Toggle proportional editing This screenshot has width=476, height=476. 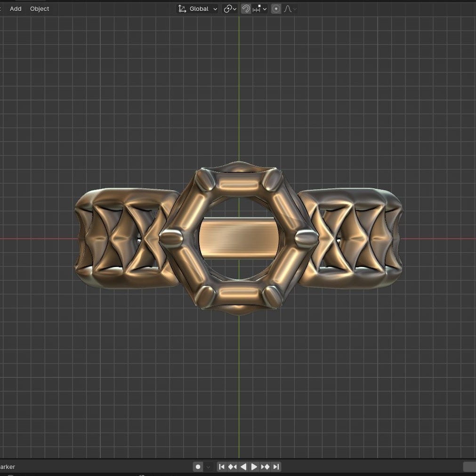(276, 9)
